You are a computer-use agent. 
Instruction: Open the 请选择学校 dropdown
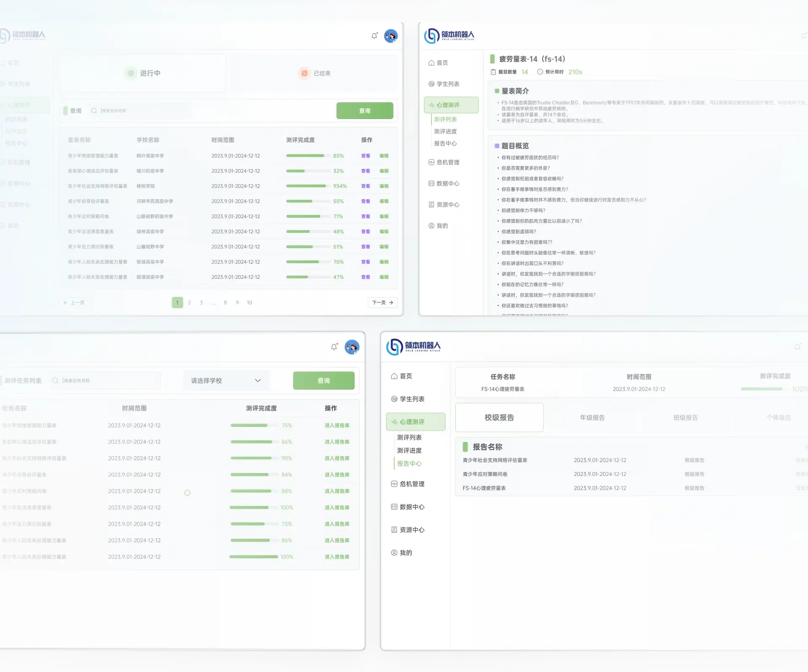pos(226,381)
